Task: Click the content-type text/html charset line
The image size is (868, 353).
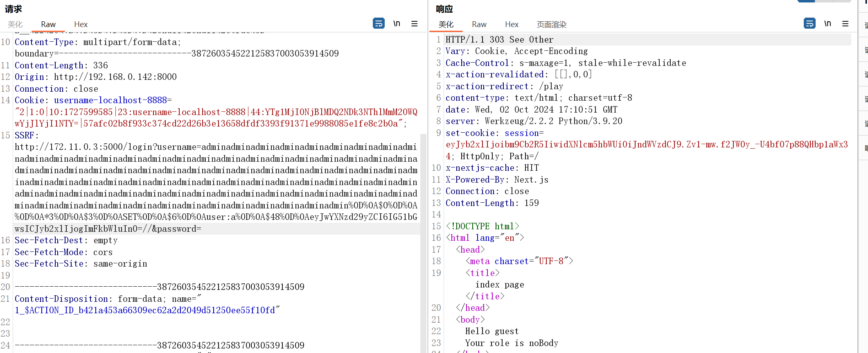Action: point(539,97)
